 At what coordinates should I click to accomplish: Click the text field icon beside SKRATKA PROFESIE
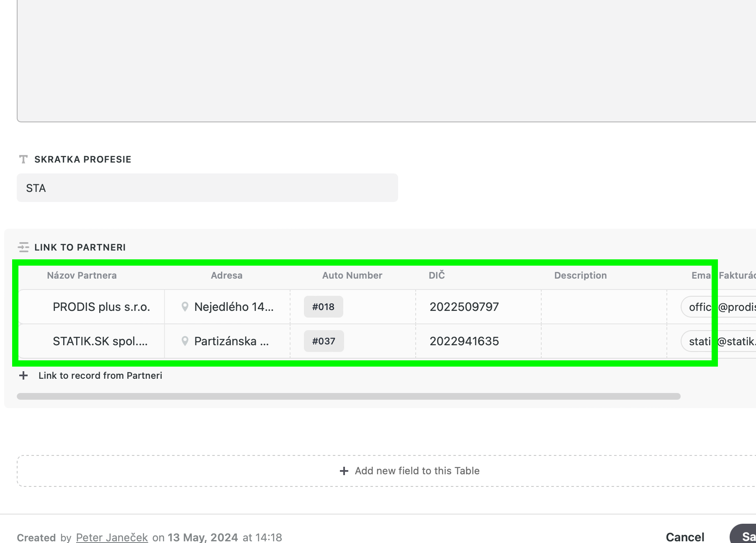[x=23, y=159]
